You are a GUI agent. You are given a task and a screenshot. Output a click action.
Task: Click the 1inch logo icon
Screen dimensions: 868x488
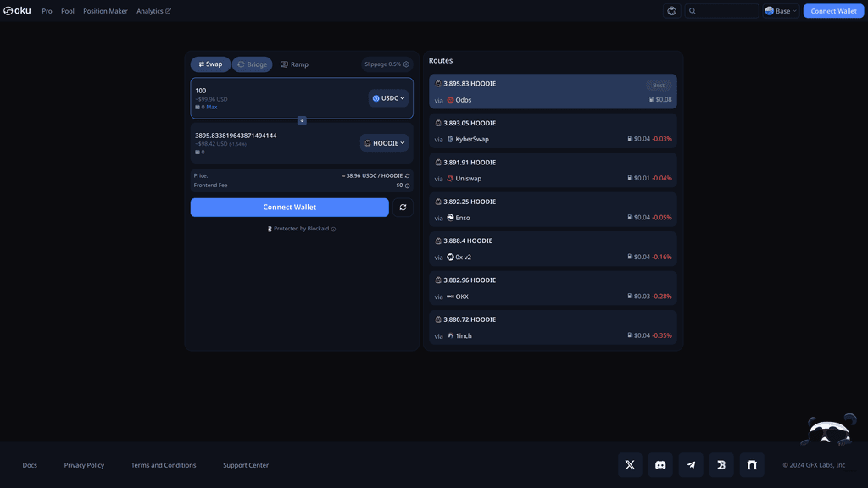pos(450,335)
